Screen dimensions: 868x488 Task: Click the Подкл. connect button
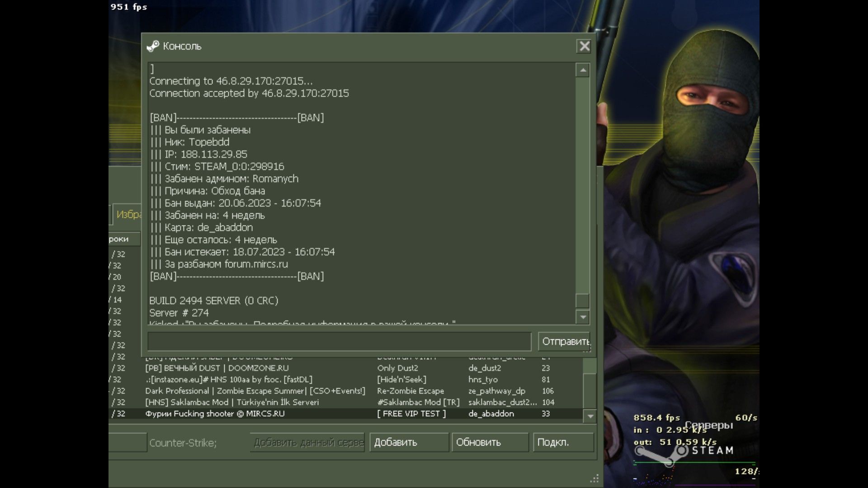563,442
